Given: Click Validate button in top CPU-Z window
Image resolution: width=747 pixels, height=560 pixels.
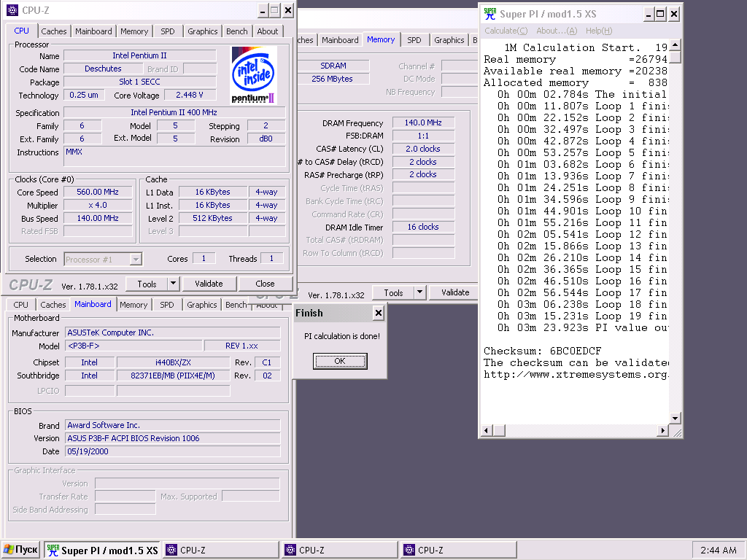Looking at the screenshot, I should pos(209,284).
